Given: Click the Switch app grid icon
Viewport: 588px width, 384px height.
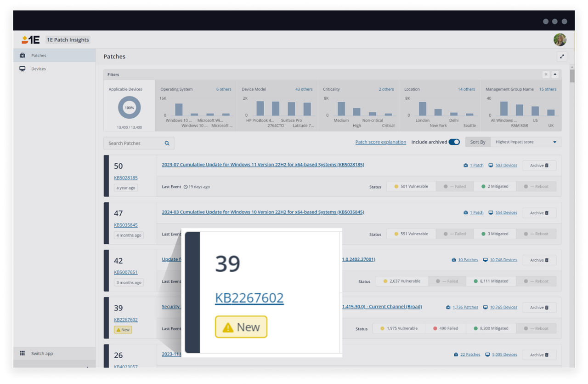Looking at the screenshot, I should coord(22,353).
